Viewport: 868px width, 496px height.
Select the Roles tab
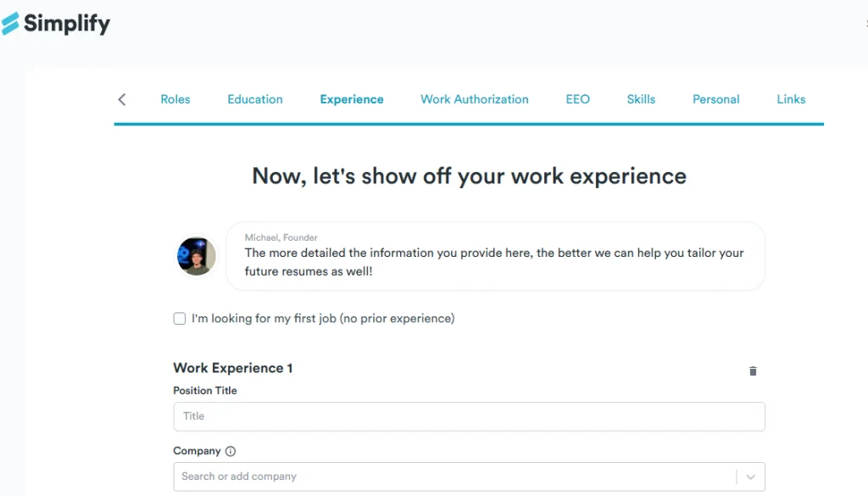[x=175, y=99]
